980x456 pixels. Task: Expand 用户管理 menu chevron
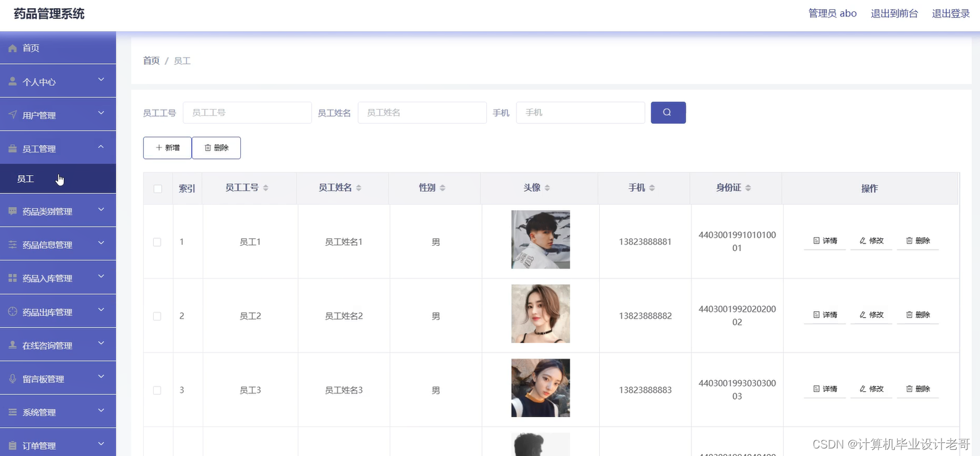[x=101, y=113]
